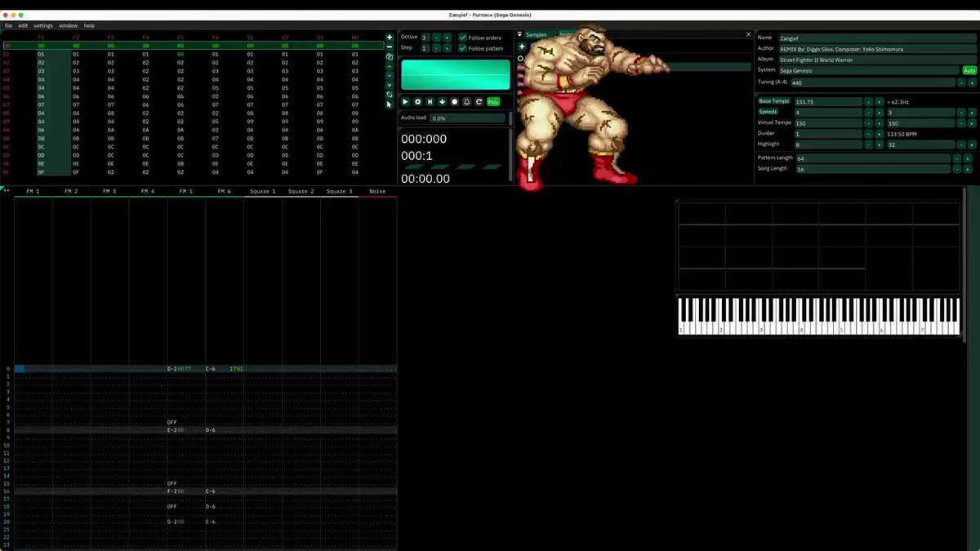Viewport: 980px width, 551px height.
Task: Open the help menu
Action: [x=89, y=25]
